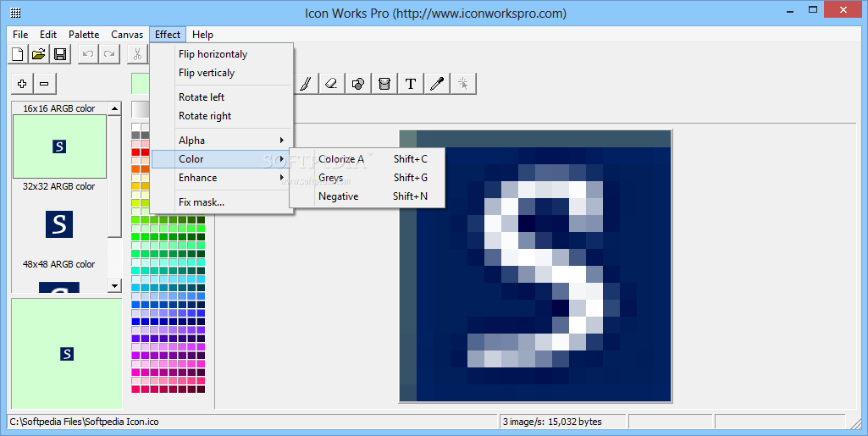Apply Colorize A effect

click(367, 159)
